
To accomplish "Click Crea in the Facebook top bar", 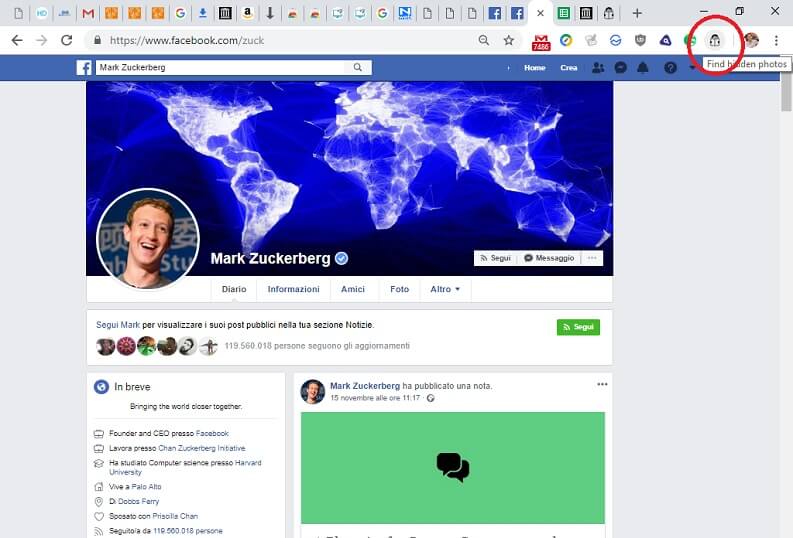I will point(568,67).
